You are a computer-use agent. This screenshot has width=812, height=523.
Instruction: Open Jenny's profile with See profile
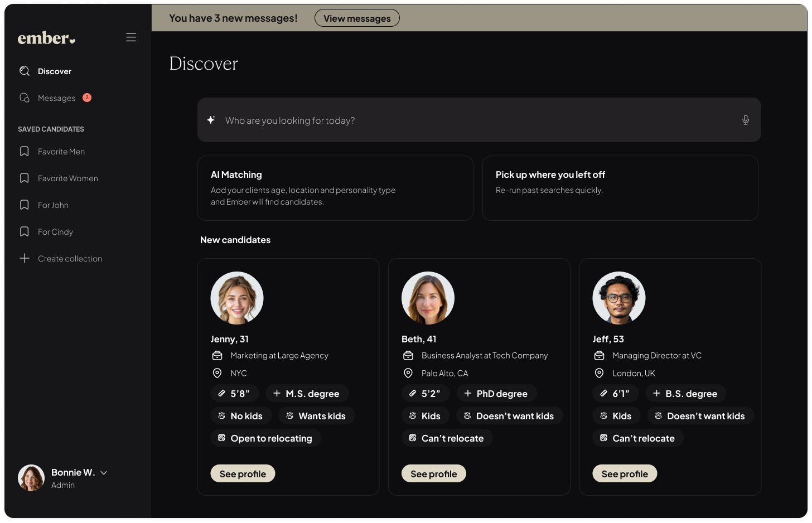[x=243, y=473]
